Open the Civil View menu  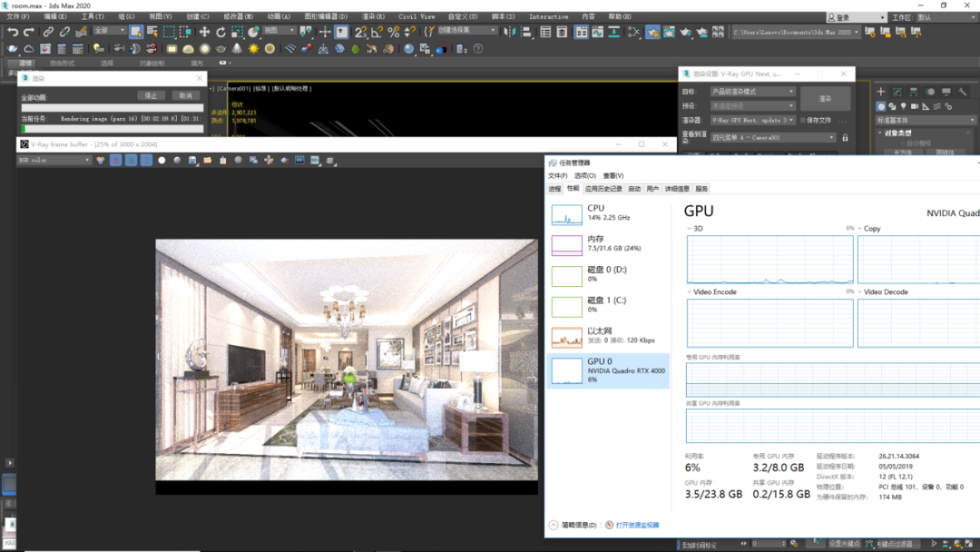416,17
